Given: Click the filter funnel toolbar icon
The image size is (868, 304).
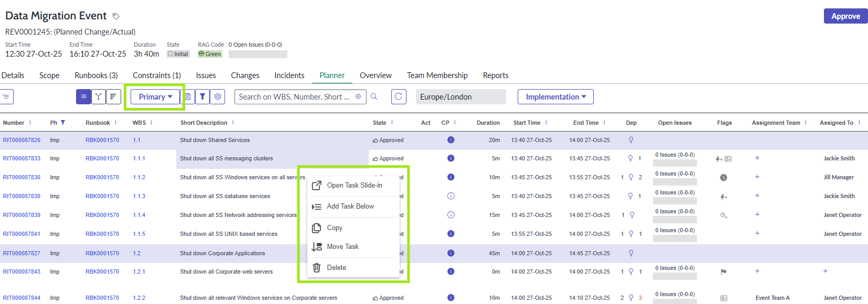Looking at the screenshot, I should pyautogui.click(x=202, y=96).
